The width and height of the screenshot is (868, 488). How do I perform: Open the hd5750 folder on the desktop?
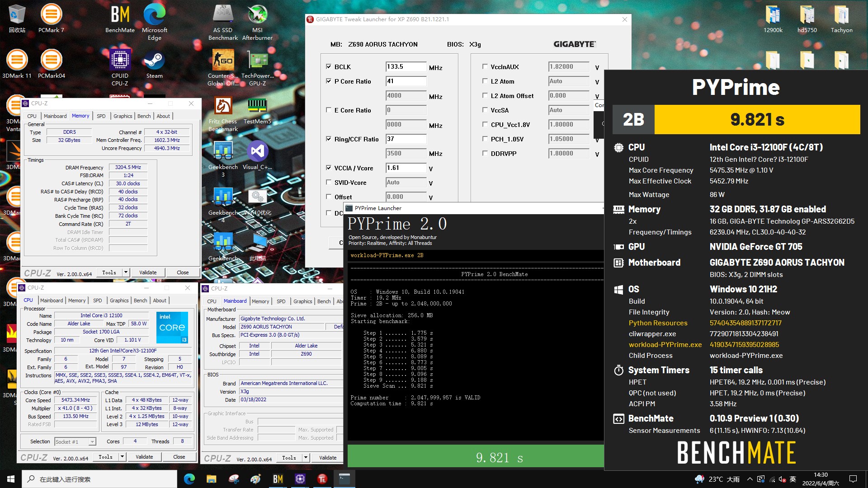[807, 19]
